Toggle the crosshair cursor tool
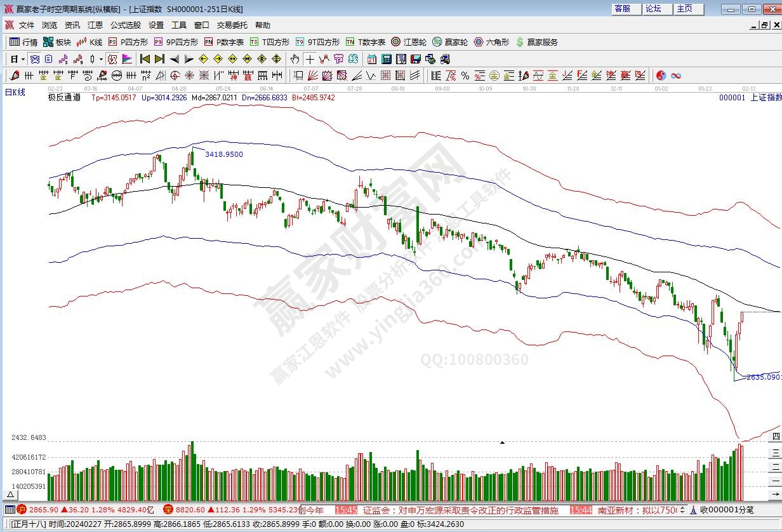The width and height of the screenshot is (782, 532). tap(310, 59)
